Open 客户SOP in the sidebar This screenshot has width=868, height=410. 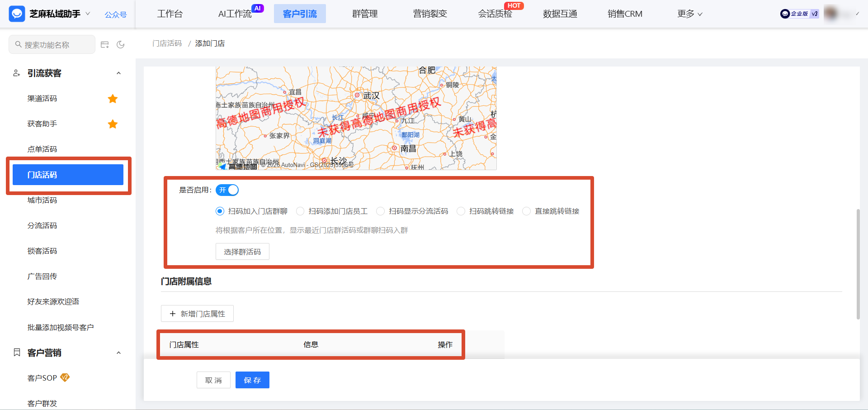coord(42,378)
